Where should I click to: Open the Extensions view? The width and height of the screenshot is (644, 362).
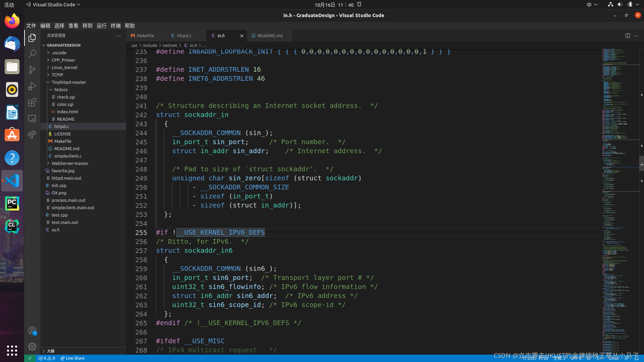(x=32, y=102)
